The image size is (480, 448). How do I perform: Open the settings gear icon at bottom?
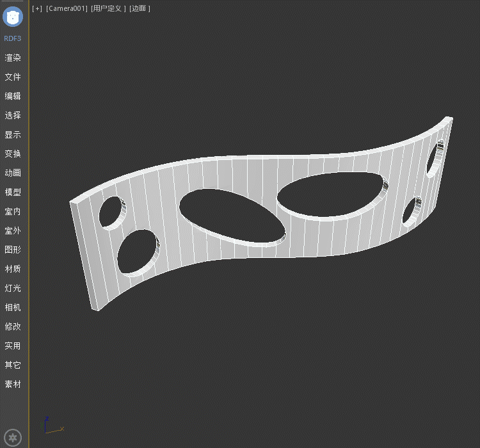click(13, 438)
